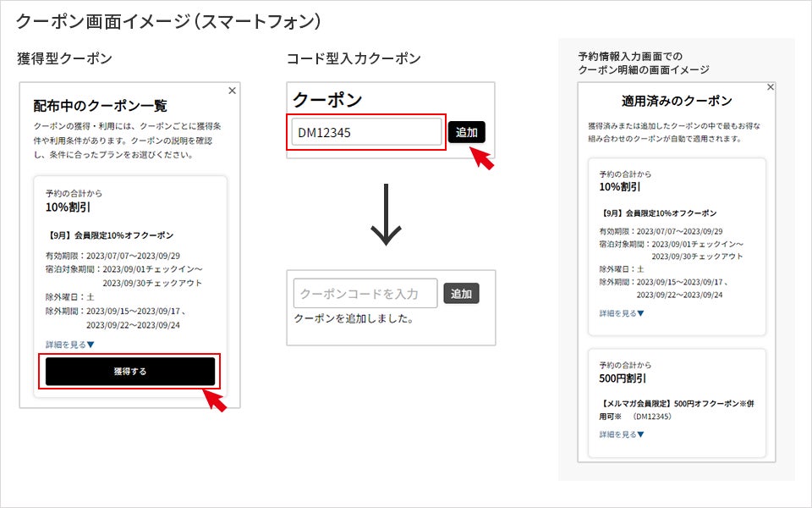Select the 適用済みのクーポン heading
This screenshot has width=812, height=508.
(x=677, y=101)
